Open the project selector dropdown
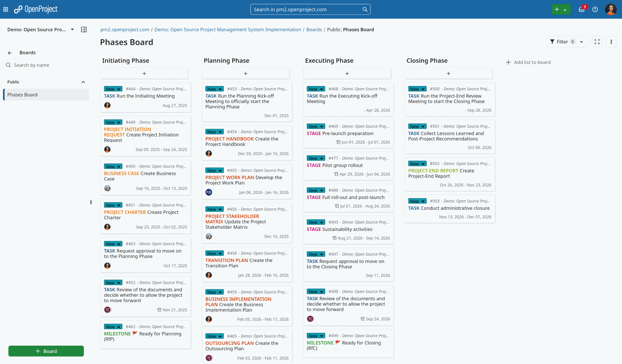622x364 pixels. tap(72, 30)
